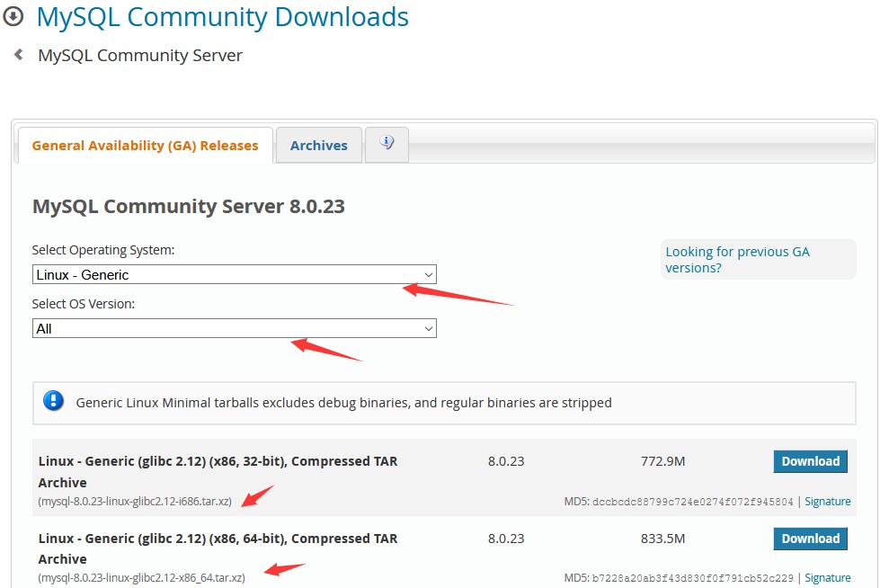The width and height of the screenshot is (880, 588).
Task: Click the download arrow icon beside the page title
Action: click(12, 16)
